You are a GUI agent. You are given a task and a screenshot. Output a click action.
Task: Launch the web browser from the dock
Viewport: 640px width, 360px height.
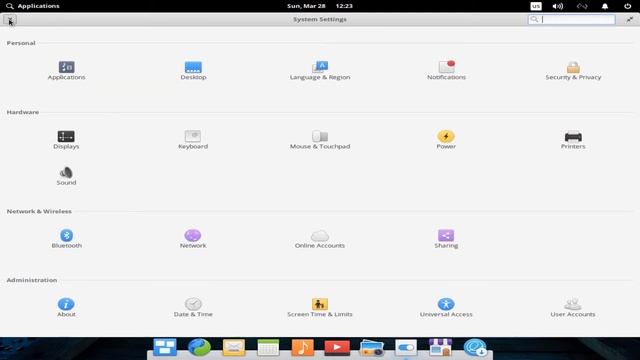coord(199,347)
